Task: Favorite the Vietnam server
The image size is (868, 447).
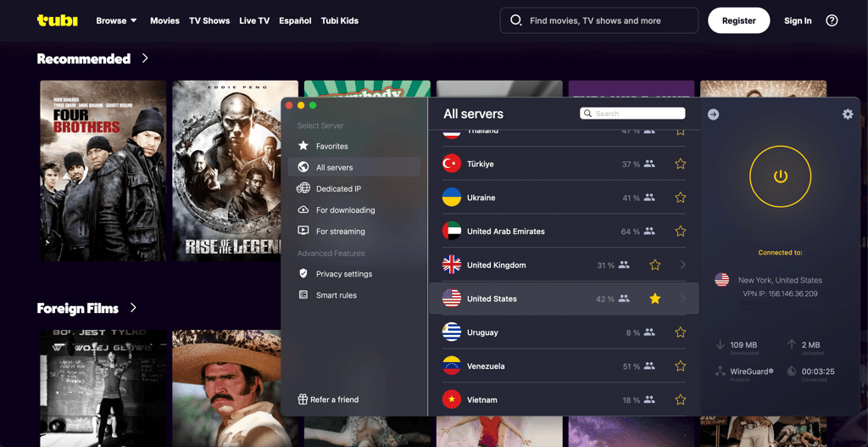Action: point(681,400)
